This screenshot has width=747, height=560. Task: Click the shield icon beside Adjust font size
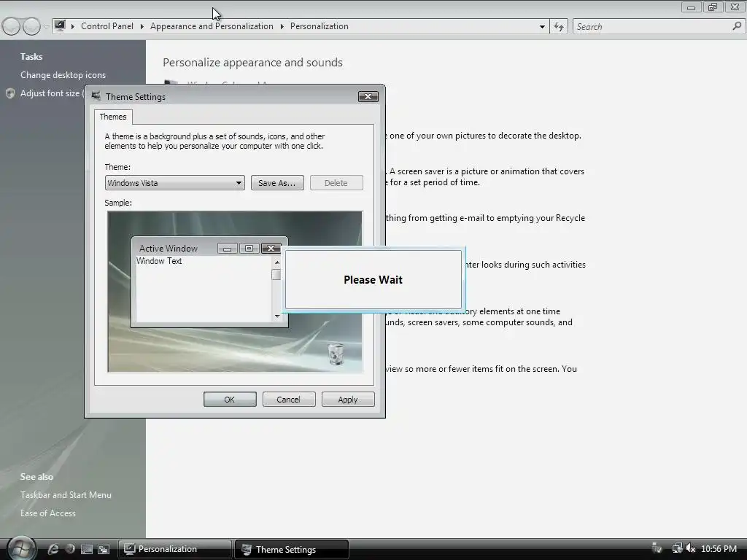tap(10, 93)
